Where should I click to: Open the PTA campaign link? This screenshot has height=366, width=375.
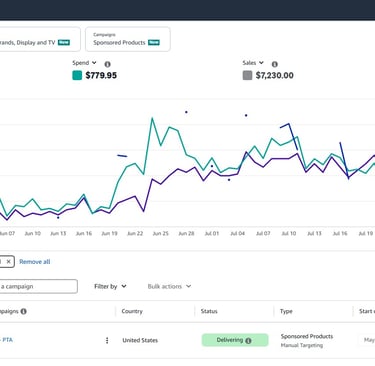[x=7, y=340]
